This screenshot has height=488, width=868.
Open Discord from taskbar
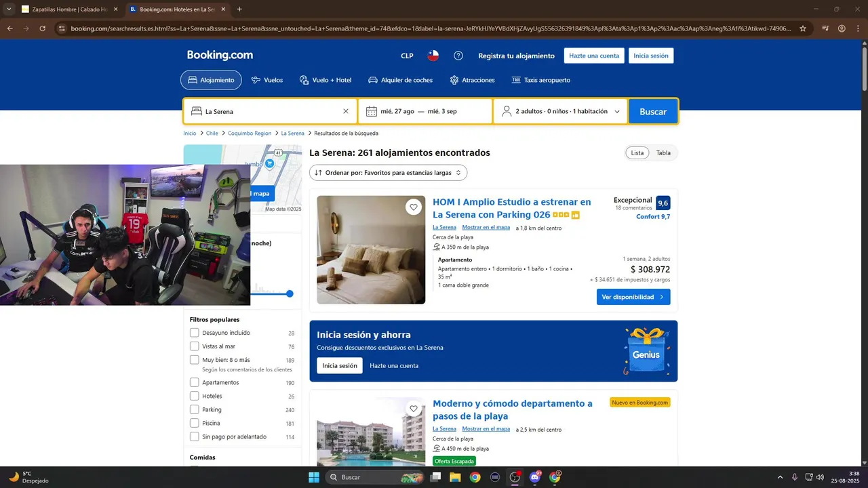tap(535, 477)
